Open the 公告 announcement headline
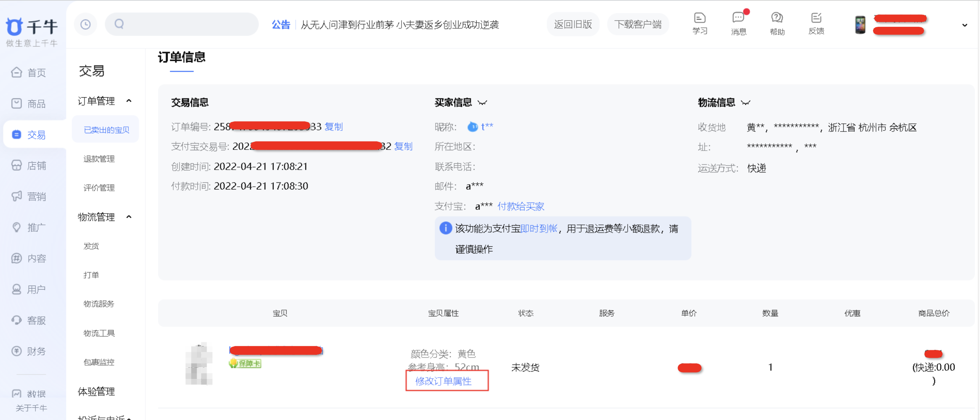 pyautogui.click(x=399, y=25)
